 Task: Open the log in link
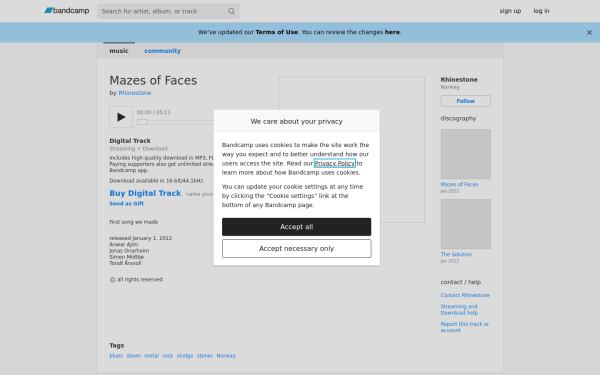(x=541, y=11)
